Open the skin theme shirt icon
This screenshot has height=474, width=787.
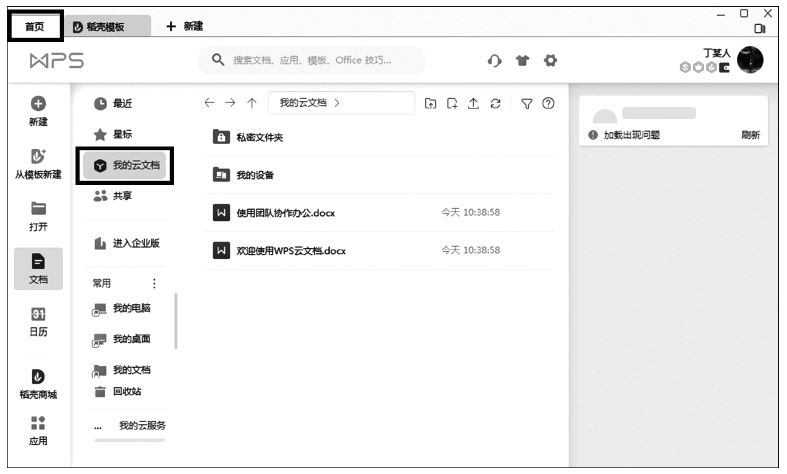click(522, 61)
